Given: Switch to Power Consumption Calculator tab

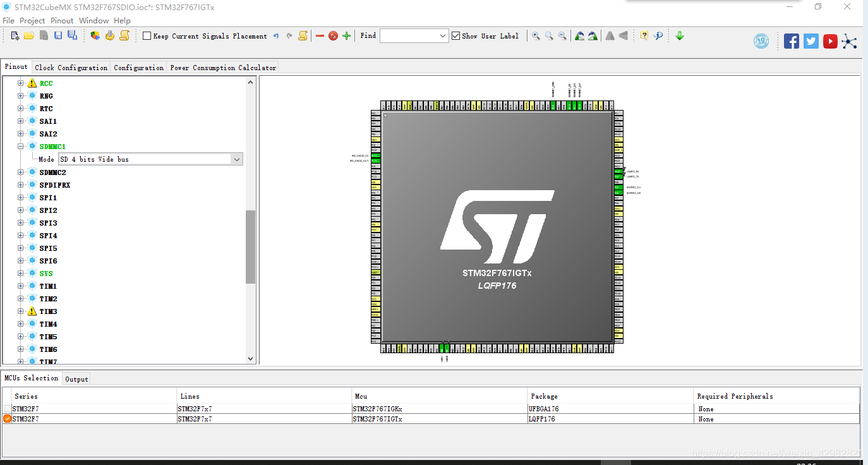Looking at the screenshot, I should [223, 68].
